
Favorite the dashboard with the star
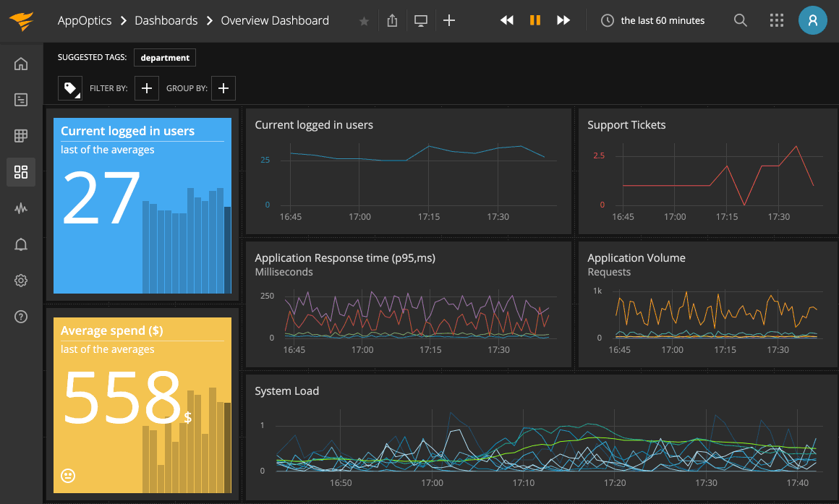tap(364, 21)
